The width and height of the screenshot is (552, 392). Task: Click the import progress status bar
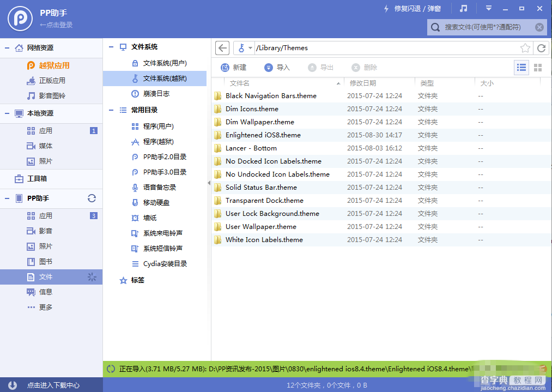[327, 369]
